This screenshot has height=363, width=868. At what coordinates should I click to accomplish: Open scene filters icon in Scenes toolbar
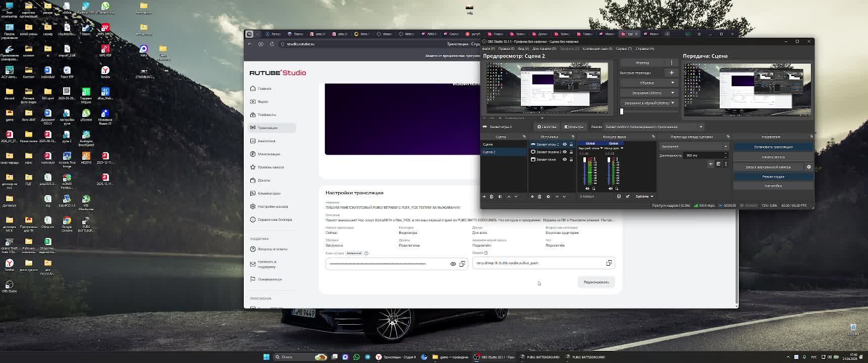click(x=500, y=197)
